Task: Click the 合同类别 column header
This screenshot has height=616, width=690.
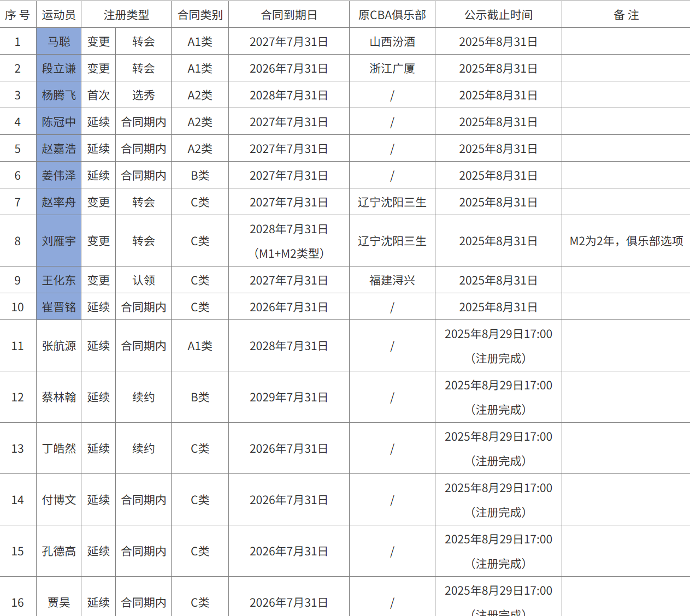Action: (199, 15)
